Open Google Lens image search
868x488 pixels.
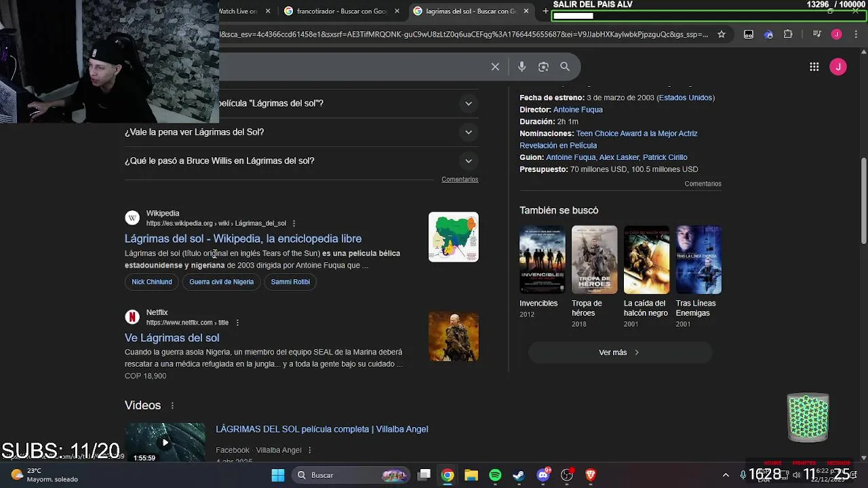[x=543, y=66]
